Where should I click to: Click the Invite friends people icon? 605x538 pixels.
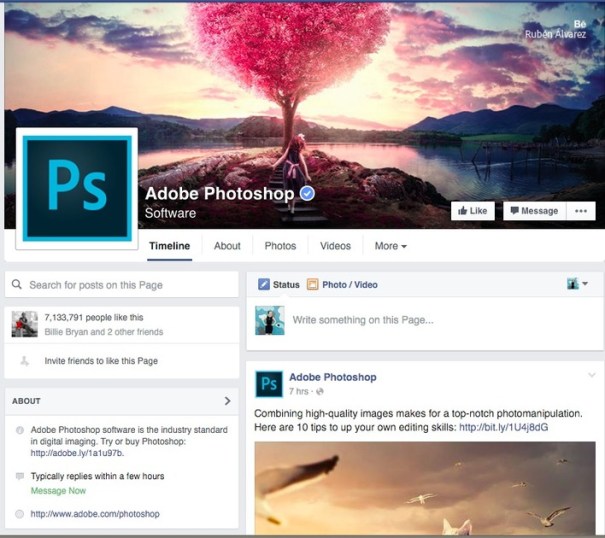25,361
